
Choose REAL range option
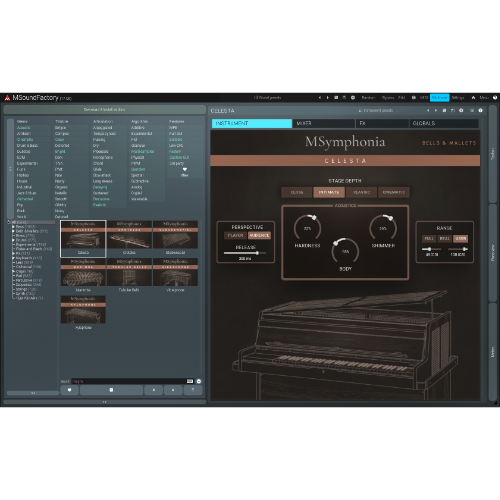[x=445, y=239]
